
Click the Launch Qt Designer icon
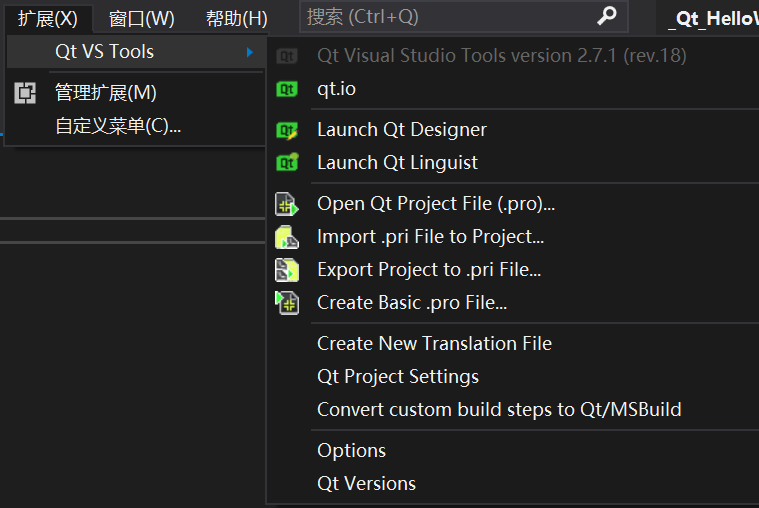pyautogui.click(x=287, y=130)
